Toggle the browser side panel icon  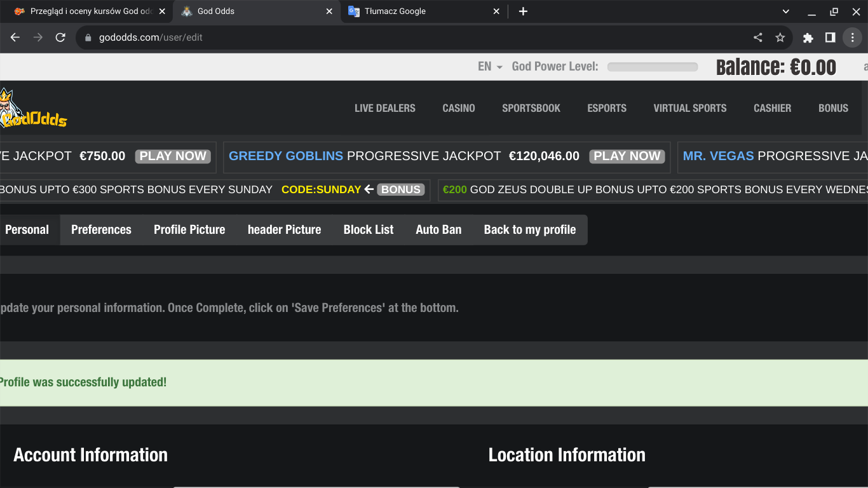coord(830,37)
